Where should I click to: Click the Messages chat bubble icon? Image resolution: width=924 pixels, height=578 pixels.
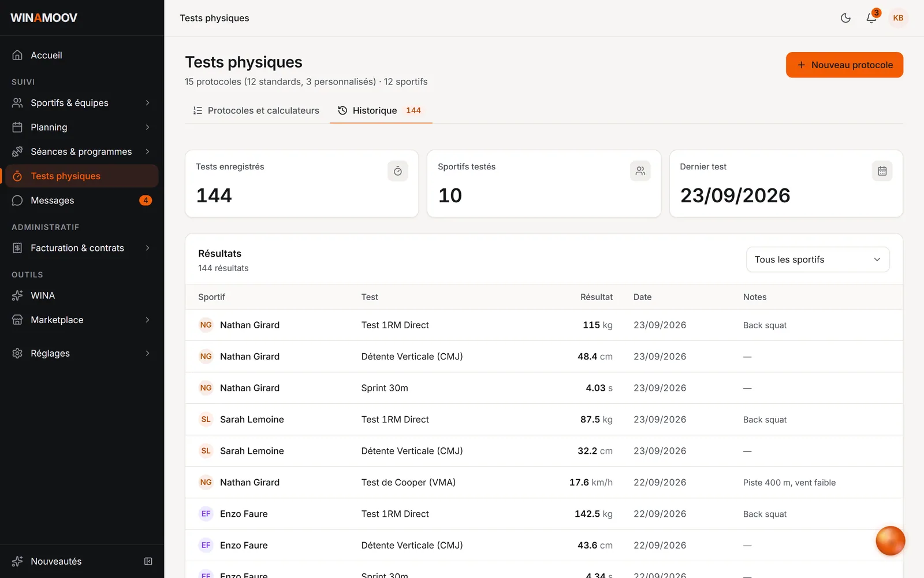17,201
